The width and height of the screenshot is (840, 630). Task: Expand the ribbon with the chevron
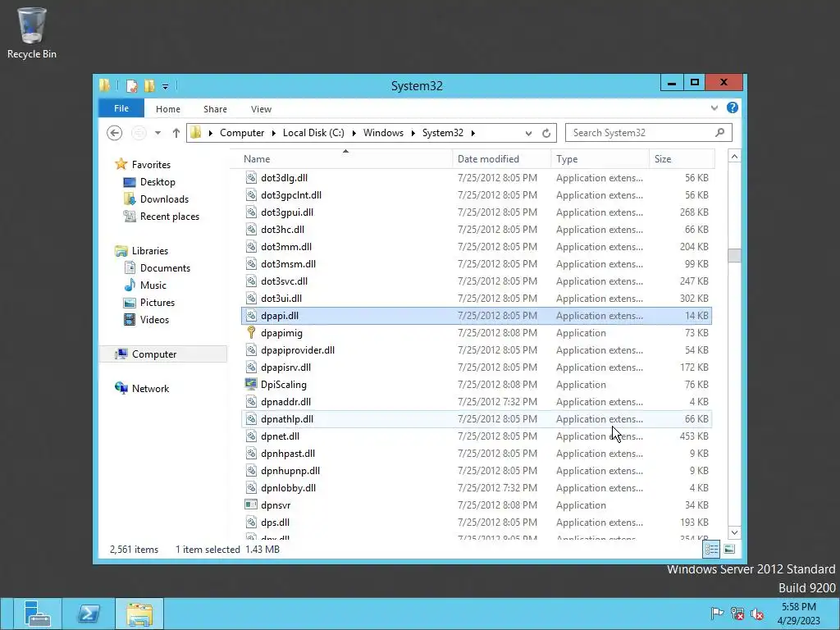pyautogui.click(x=714, y=107)
